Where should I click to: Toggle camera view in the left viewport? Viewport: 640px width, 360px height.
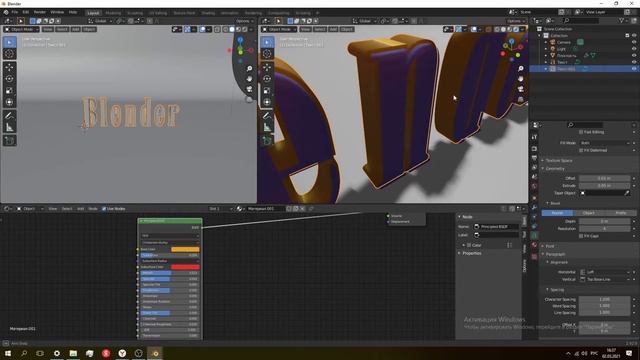(249, 89)
